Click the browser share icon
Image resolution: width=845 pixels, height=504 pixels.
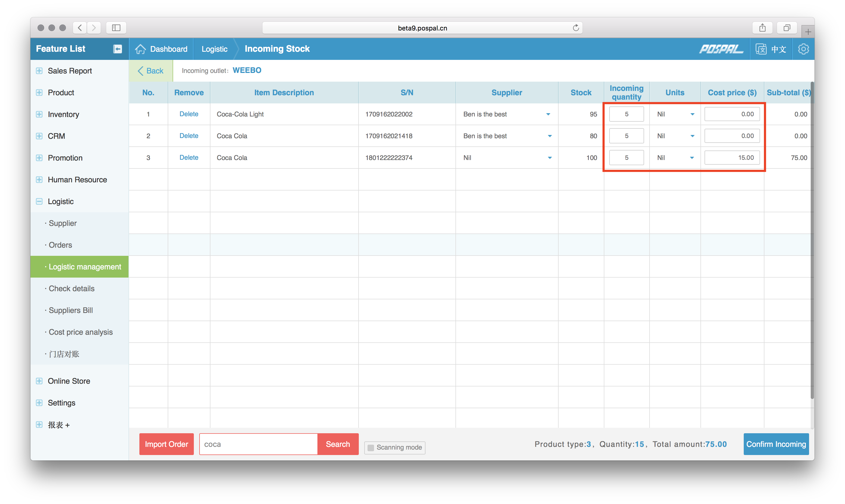click(763, 28)
